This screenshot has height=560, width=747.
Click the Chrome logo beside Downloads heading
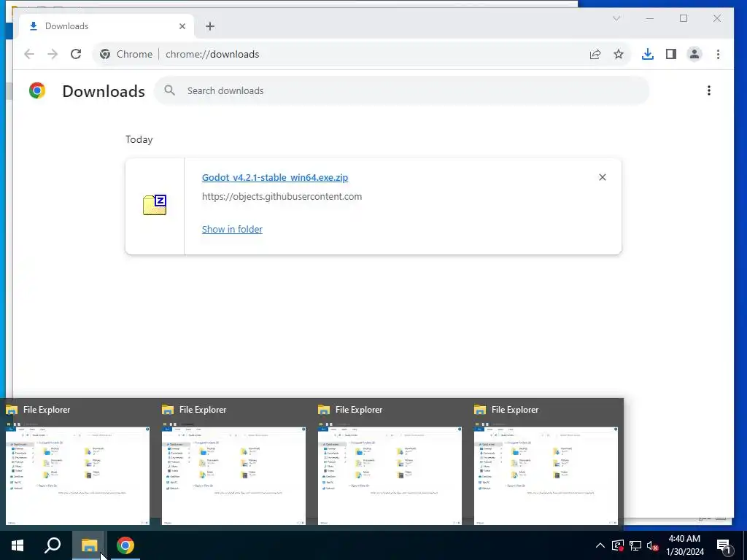[37, 90]
